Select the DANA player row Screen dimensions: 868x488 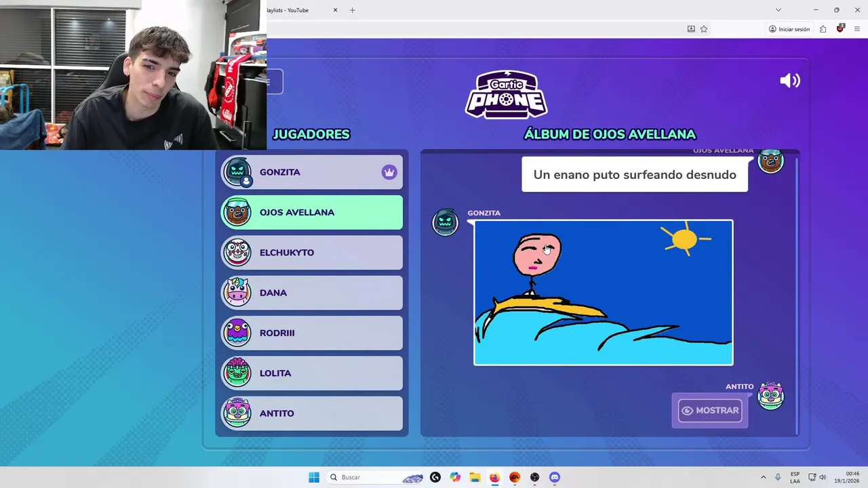(312, 293)
